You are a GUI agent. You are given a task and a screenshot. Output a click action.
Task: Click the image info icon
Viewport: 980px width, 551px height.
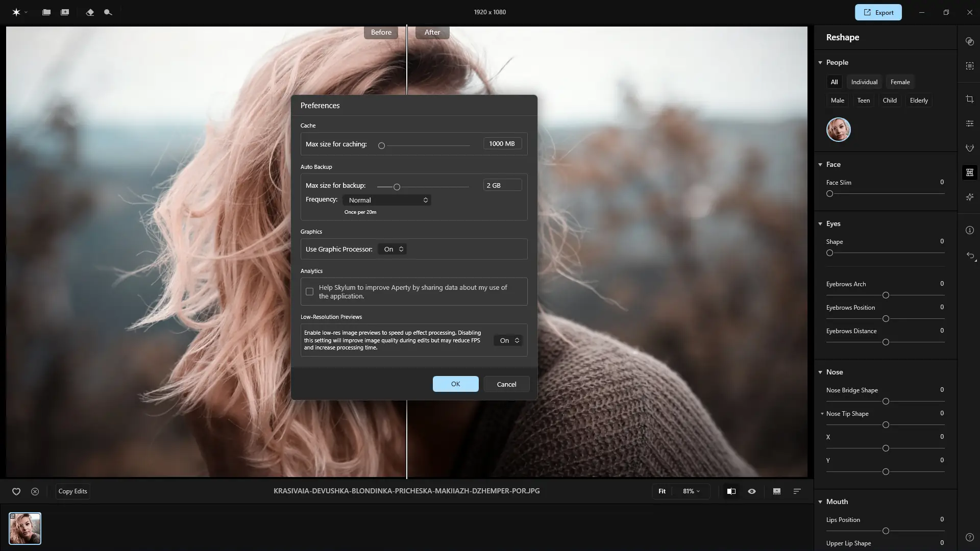[x=970, y=230]
